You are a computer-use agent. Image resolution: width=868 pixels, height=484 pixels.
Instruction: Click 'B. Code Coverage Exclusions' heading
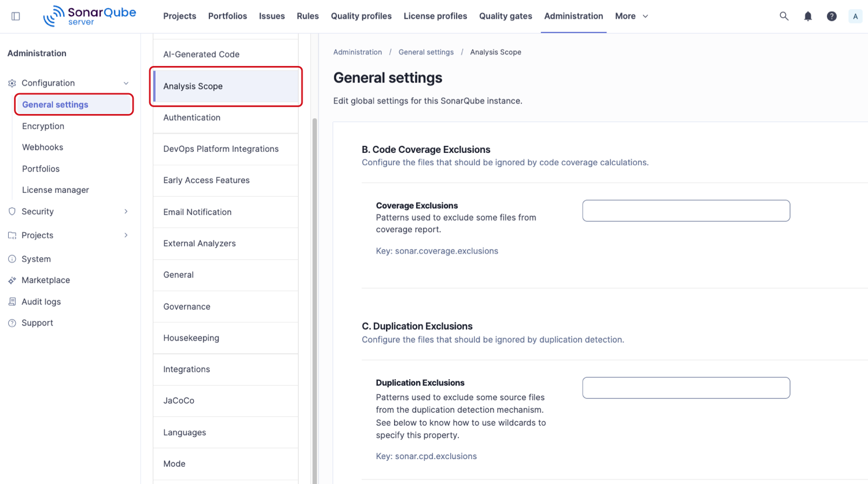pyautogui.click(x=426, y=149)
